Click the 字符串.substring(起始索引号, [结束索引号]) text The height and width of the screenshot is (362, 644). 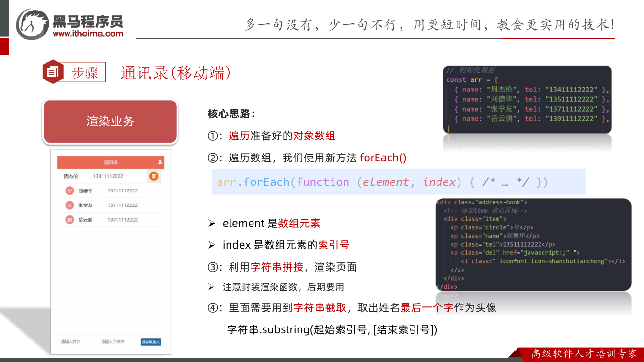pyautogui.click(x=332, y=330)
